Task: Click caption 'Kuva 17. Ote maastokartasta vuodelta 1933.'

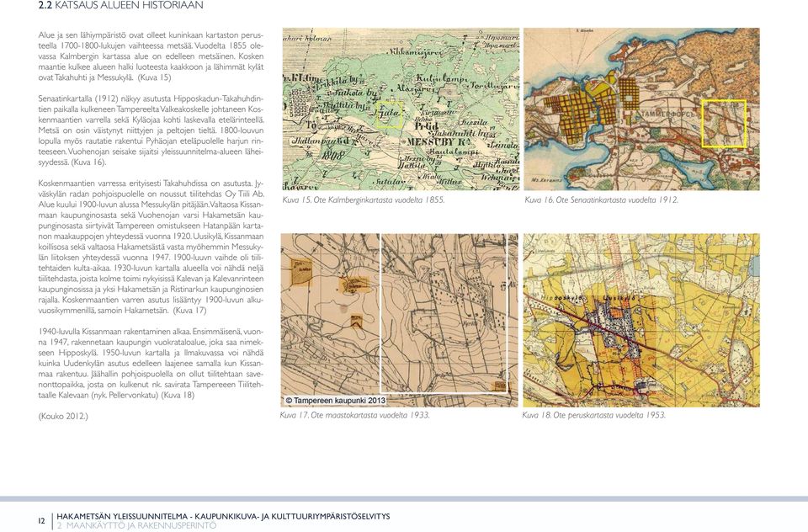Action: pyautogui.click(x=354, y=415)
